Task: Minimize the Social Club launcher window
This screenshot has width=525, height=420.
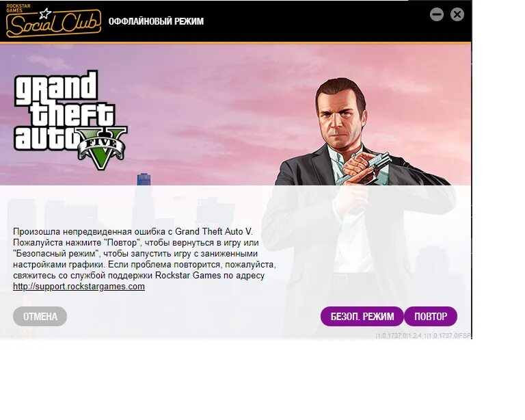Action: click(437, 14)
